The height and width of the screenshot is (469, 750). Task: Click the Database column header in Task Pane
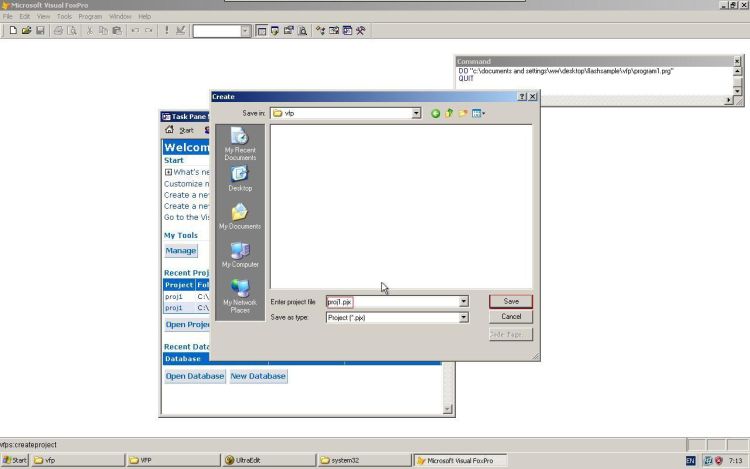(x=215, y=359)
